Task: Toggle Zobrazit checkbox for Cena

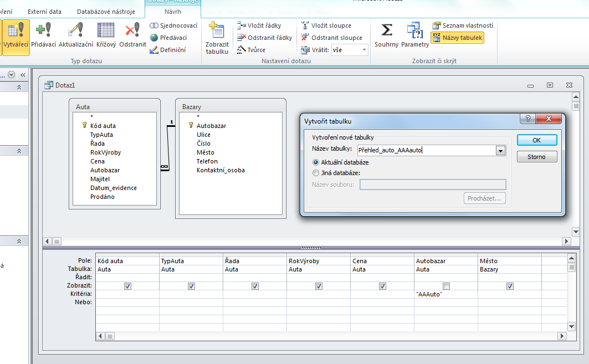Action: pyautogui.click(x=382, y=286)
